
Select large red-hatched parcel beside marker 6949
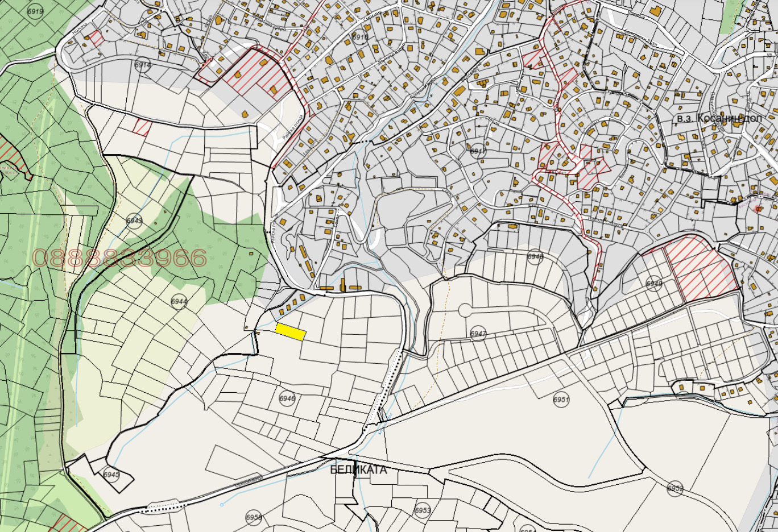coord(702,267)
